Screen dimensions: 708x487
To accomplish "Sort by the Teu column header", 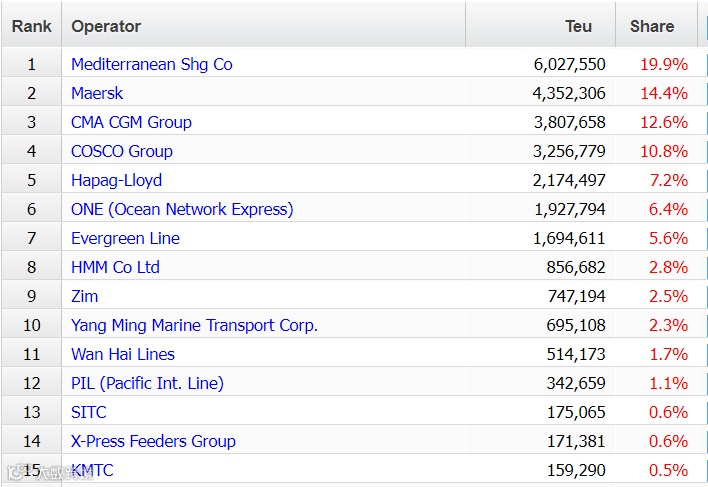I will (x=578, y=26).
